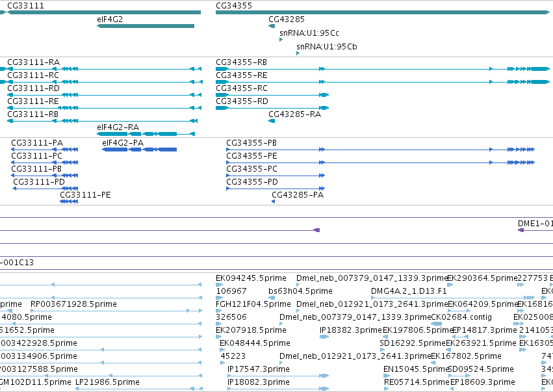Click the CK02684.contig block glyph
Image resolution: width=553 pixels, height=392 pixels.
pos(437,324)
